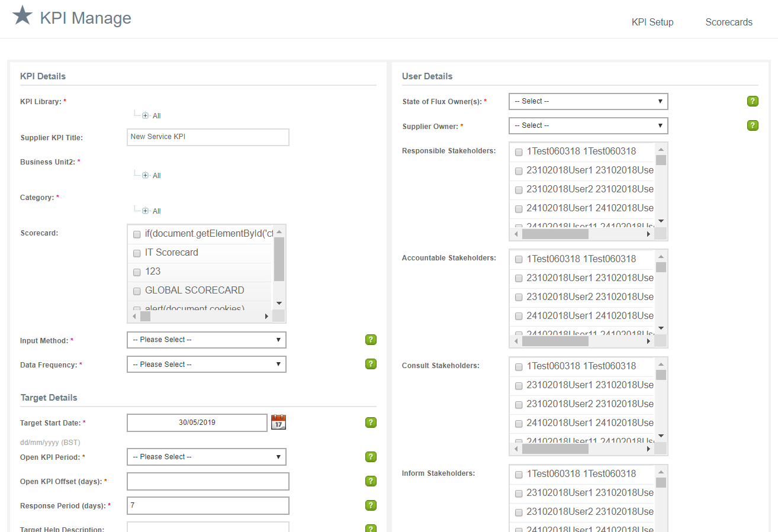Open help for Supplier Owner field
This screenshot has width=778, height=532.
coord(753,125)
